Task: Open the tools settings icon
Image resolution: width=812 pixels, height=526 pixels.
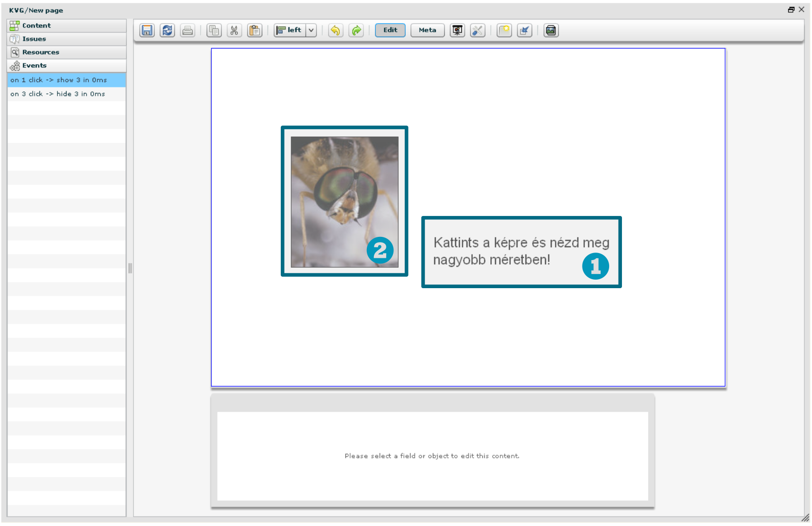Action: pyautogui.click(x=478, y=30)
